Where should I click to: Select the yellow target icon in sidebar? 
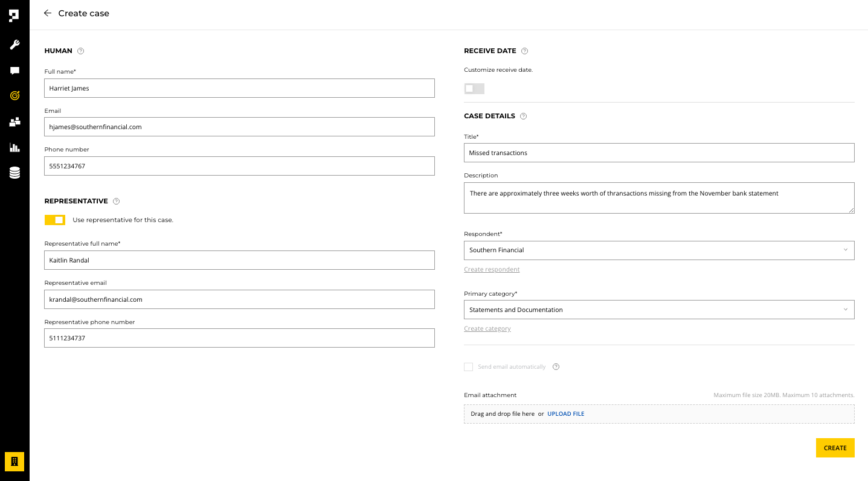point(14,95)
